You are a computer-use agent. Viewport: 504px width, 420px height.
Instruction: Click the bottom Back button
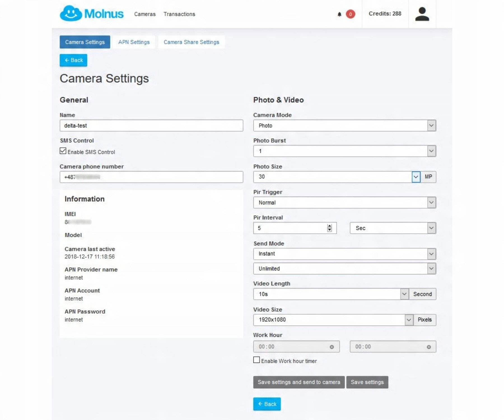click(x=267, y=404)
